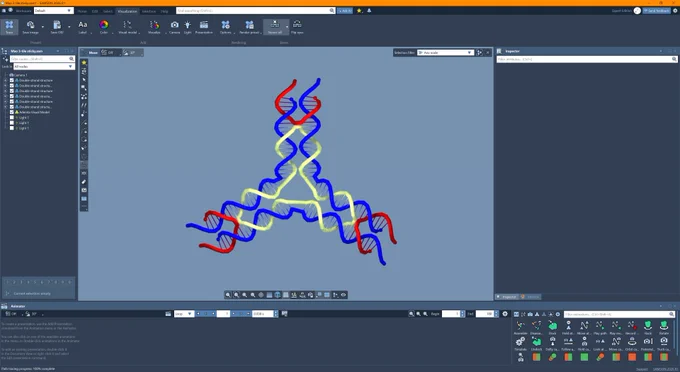Image resolution: width=680 pixels, height=372 pixels.
Task: Uncheck the third Double-strand structure checkbox
Action: (12, 91)
